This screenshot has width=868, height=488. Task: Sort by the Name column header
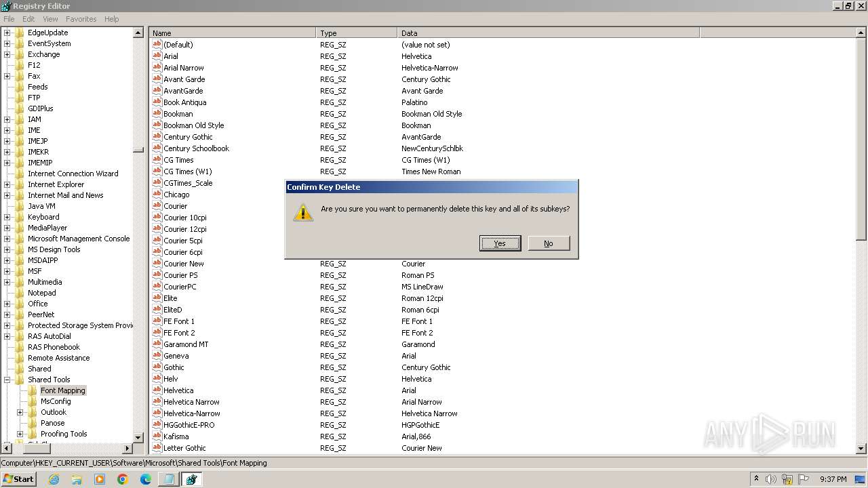[x=233, y=33]
